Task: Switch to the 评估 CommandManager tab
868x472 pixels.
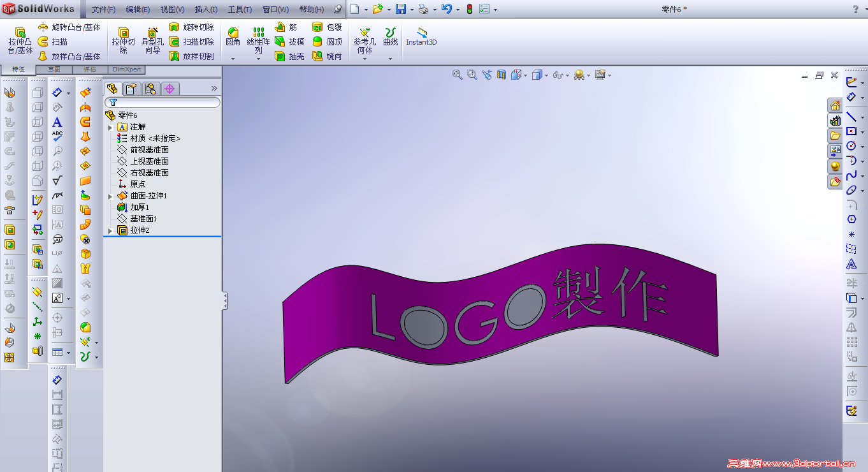Action: (90, 70)
